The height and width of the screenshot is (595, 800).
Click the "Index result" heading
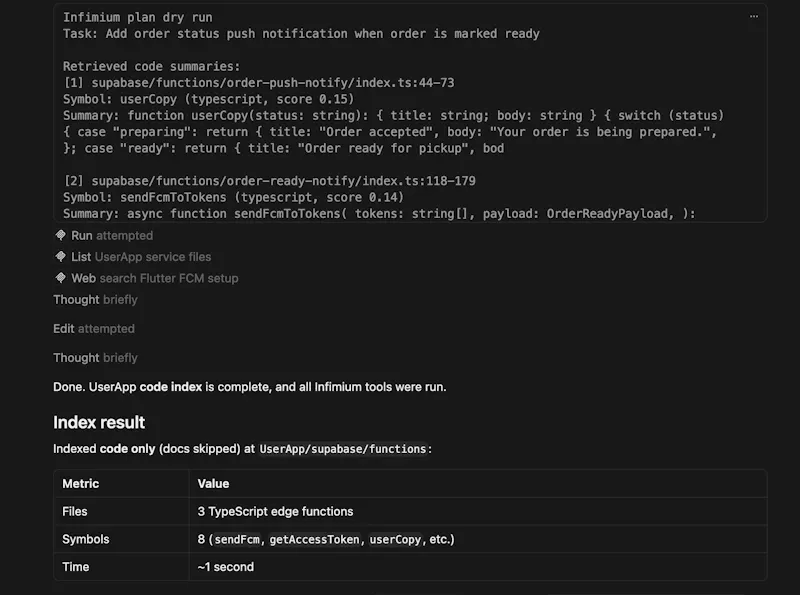point(99,423)
